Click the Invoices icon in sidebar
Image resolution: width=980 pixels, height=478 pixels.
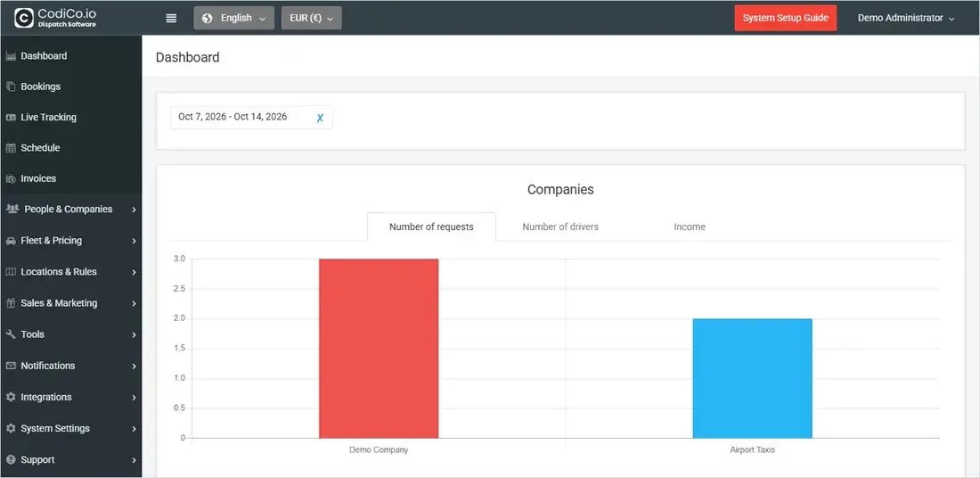click(x=11, y=179)
